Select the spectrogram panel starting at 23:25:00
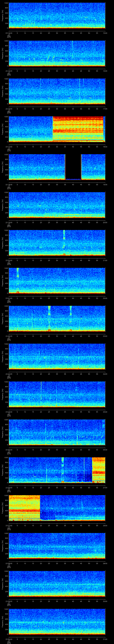Image resolution: width=114 pixels, height=644 pixels. [x=57, y=432]
